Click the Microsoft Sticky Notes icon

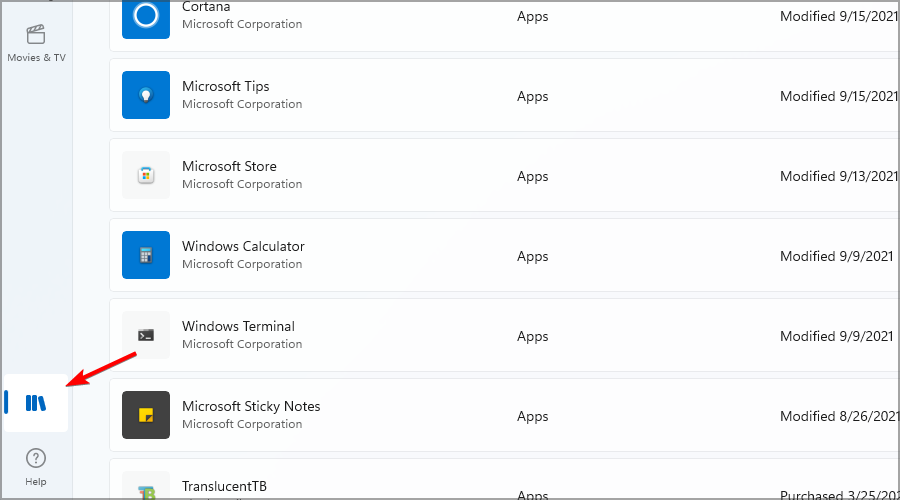point(146,415)
